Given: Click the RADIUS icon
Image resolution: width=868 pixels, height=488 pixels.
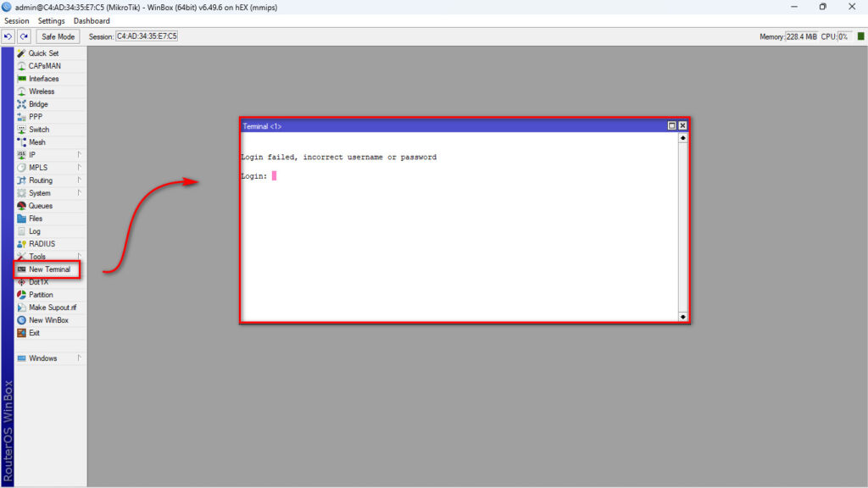Looking at the screenshot, I should tap(22, 244).
